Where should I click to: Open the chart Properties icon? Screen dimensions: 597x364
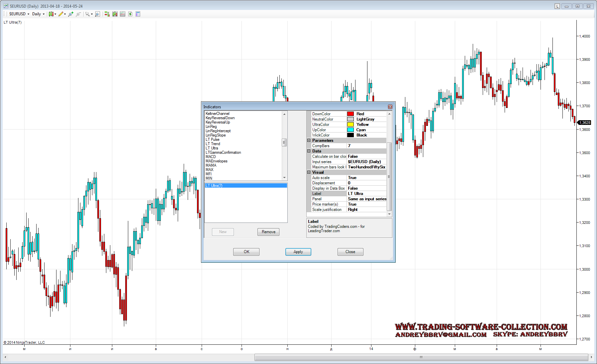click(138, 14)
